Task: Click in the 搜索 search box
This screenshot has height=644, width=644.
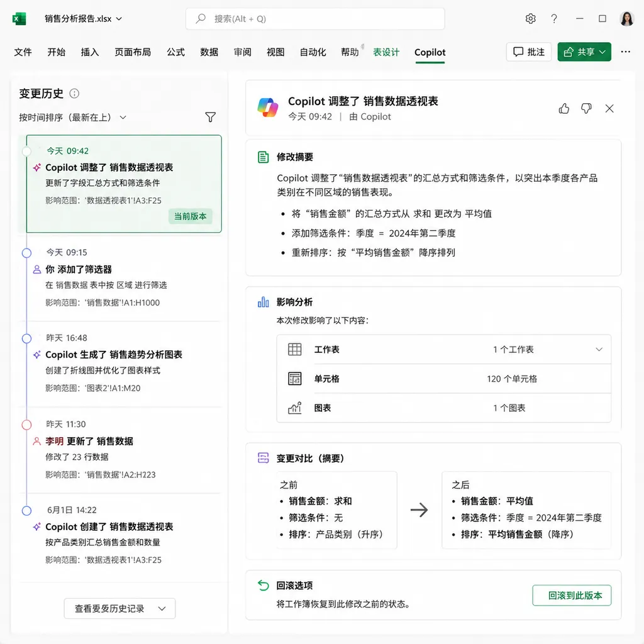Action: click(315, 19)
